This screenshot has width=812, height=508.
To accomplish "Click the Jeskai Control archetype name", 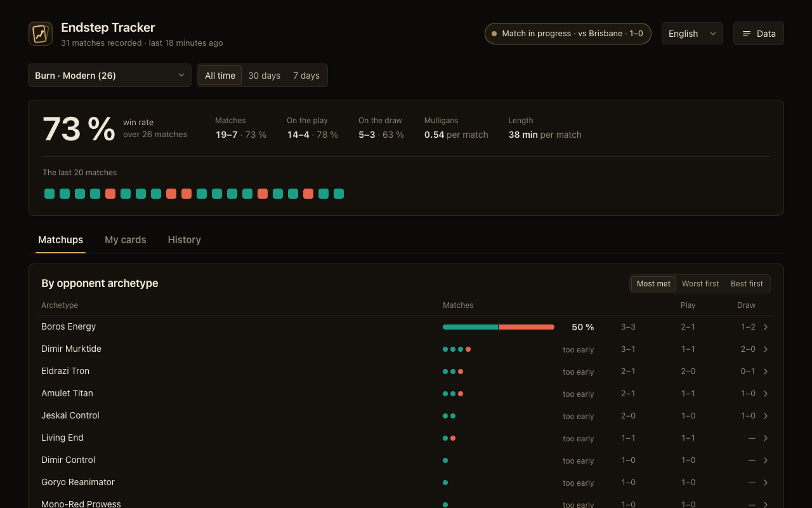I will 70,415.
